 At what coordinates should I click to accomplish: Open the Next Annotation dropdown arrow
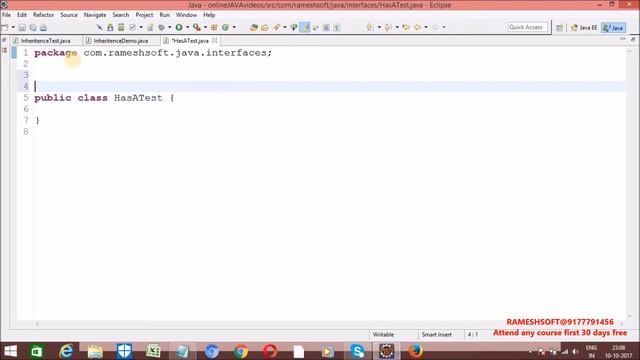tap(379, 27)
